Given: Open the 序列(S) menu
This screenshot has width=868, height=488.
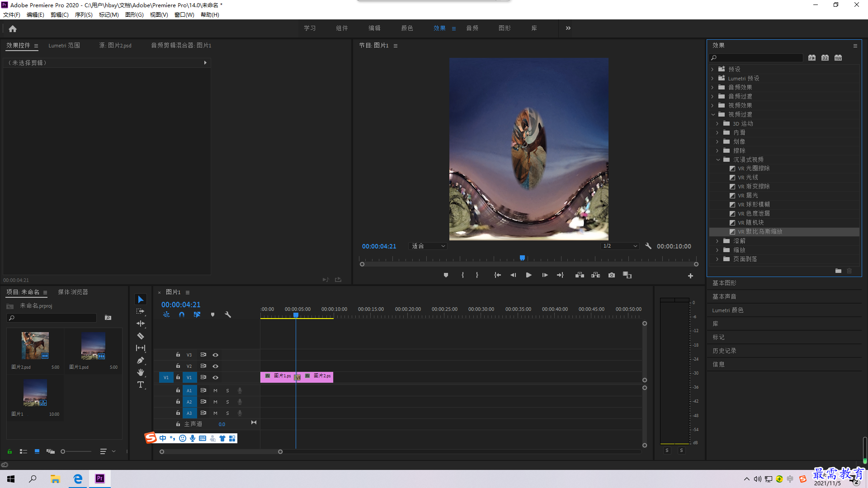Looking at the screenshot, I should [x=84, y=15].
